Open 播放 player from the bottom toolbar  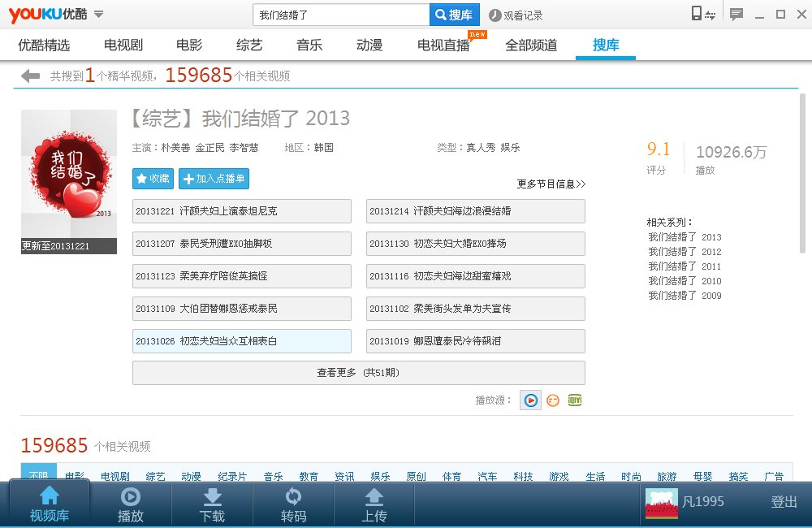pyautogui.click(x=131, y=504)
